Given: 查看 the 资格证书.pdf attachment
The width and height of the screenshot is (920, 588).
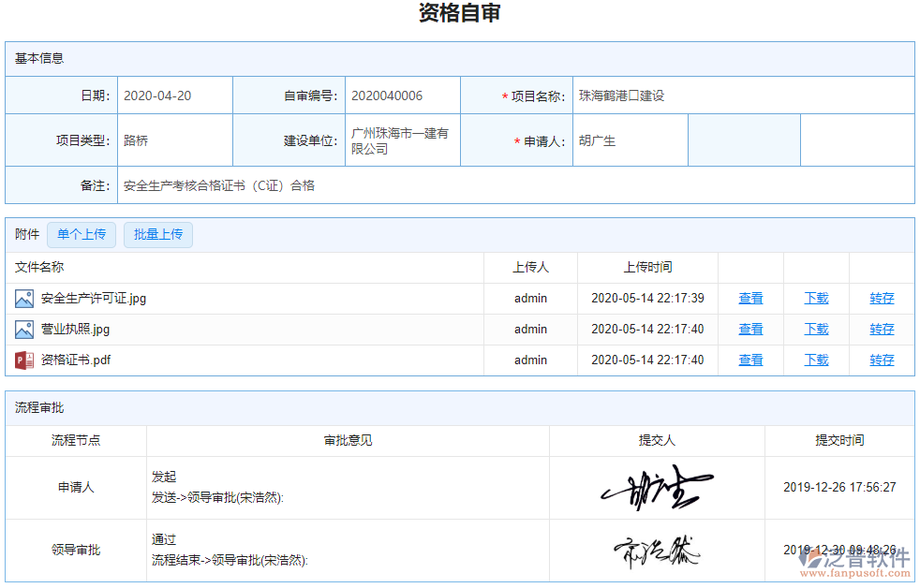Looking at the screenshot, I should (x=750, y=360).
